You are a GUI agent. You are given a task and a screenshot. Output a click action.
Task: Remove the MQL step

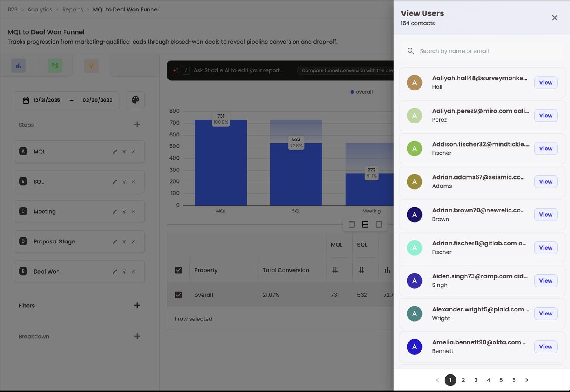click(x=133, y=152)
